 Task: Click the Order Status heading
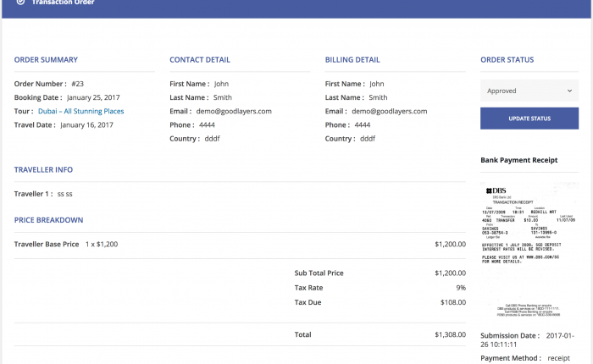[x=507, y=60]
